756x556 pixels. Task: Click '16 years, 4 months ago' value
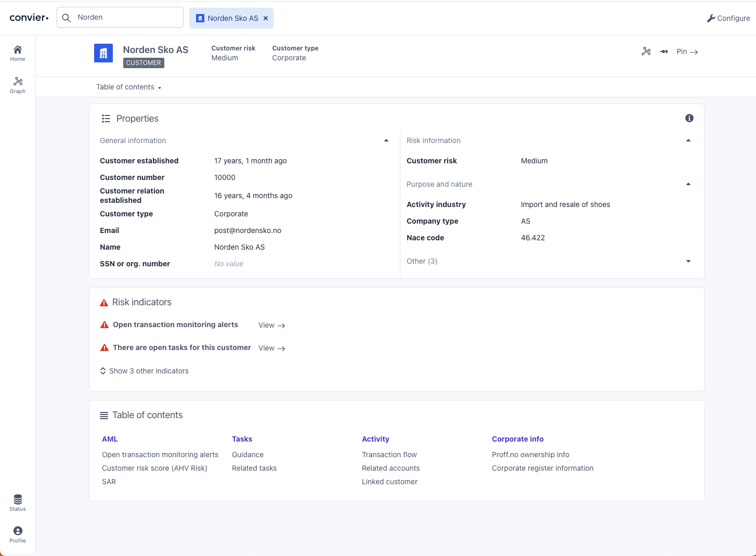tap(253, 196)
